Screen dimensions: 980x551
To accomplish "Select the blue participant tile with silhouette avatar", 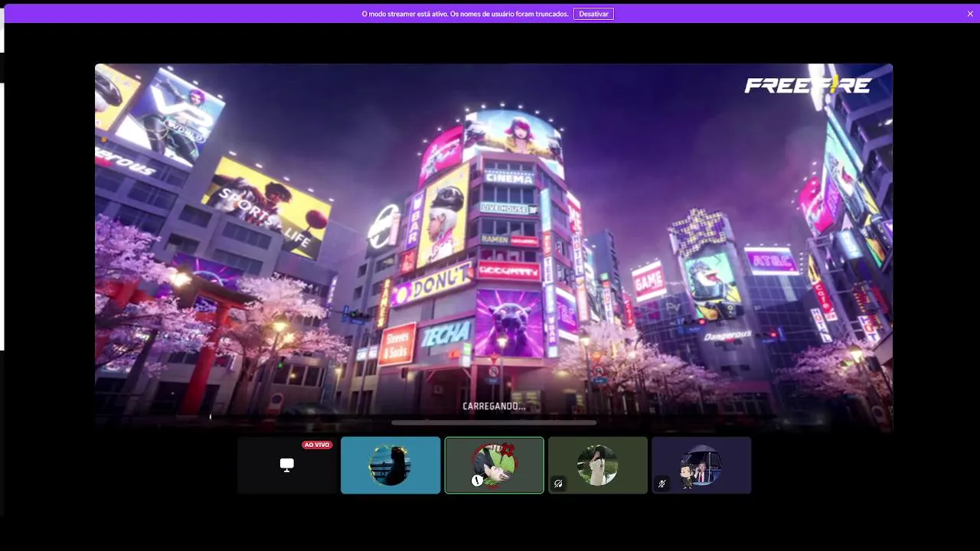I will tap(390, 465).
